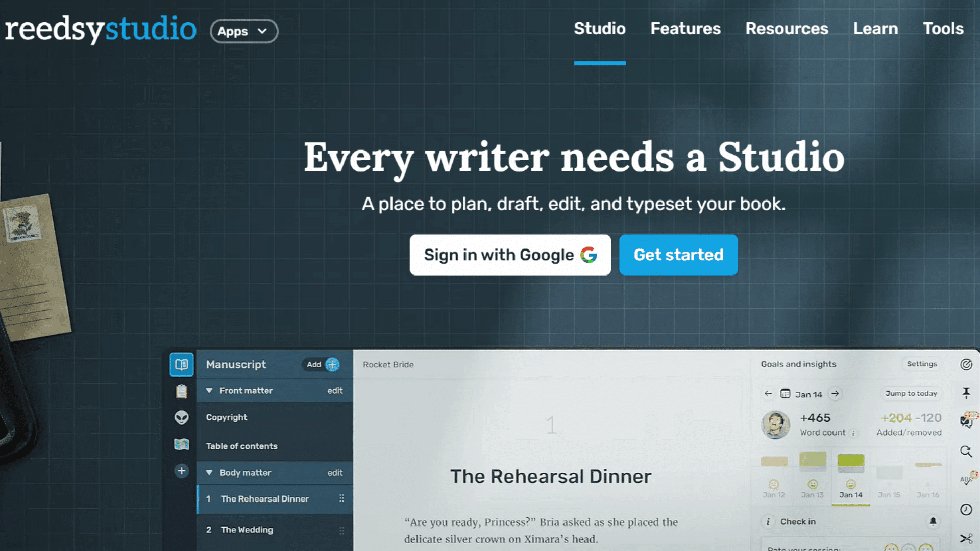980x551 pixels.
Task: Select chapter The Rehearsal Dinner in sidebar
Action: coord(275,498)
